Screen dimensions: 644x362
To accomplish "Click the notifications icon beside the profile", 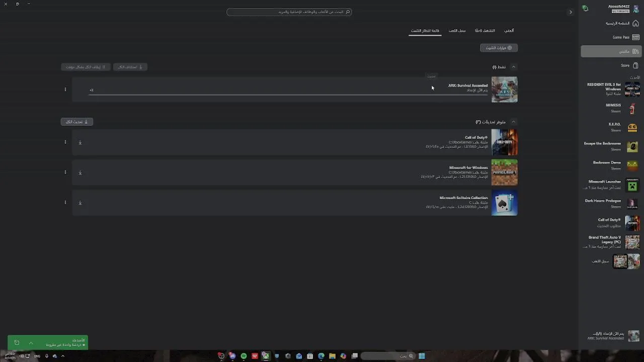I will [585, 8].
